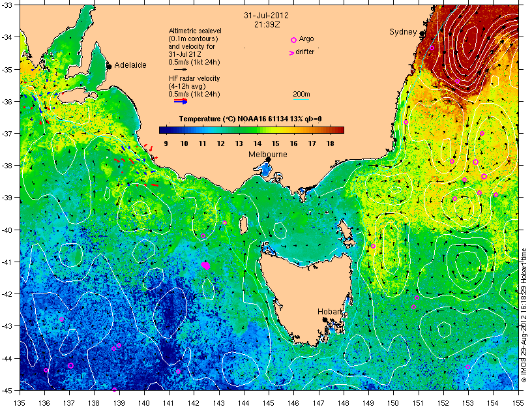The width and height of the screenshot is (532, 407).
Task: Click the cyan colorbar section above 11
Action: pyautogui.click(x=203, y=130)
